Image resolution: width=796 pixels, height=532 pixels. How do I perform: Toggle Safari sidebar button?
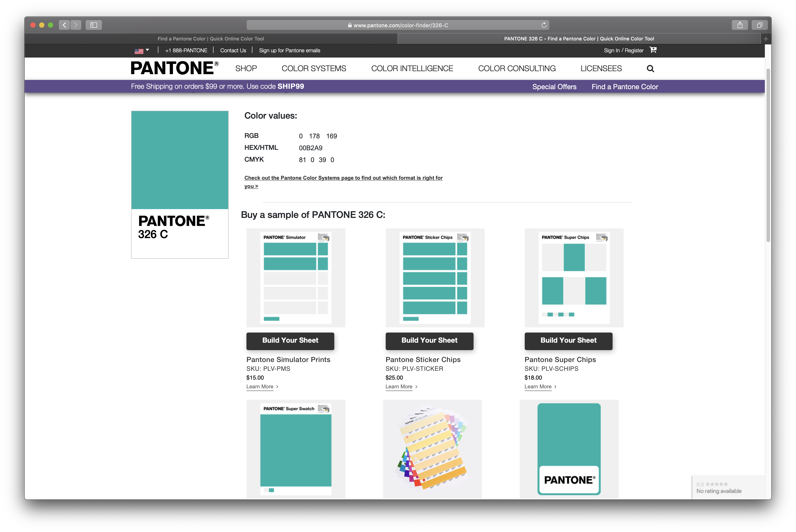[x=94, y=25]
